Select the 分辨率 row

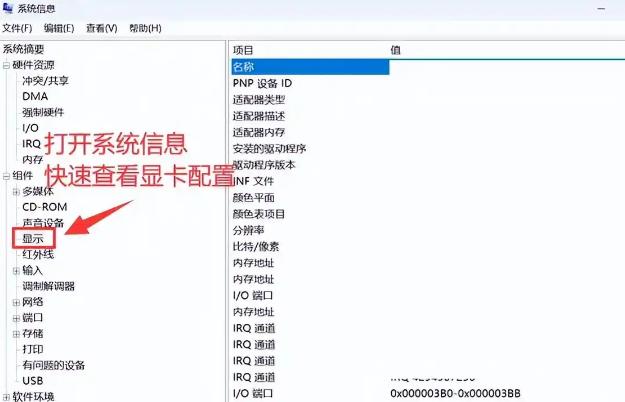pos(248,230)
